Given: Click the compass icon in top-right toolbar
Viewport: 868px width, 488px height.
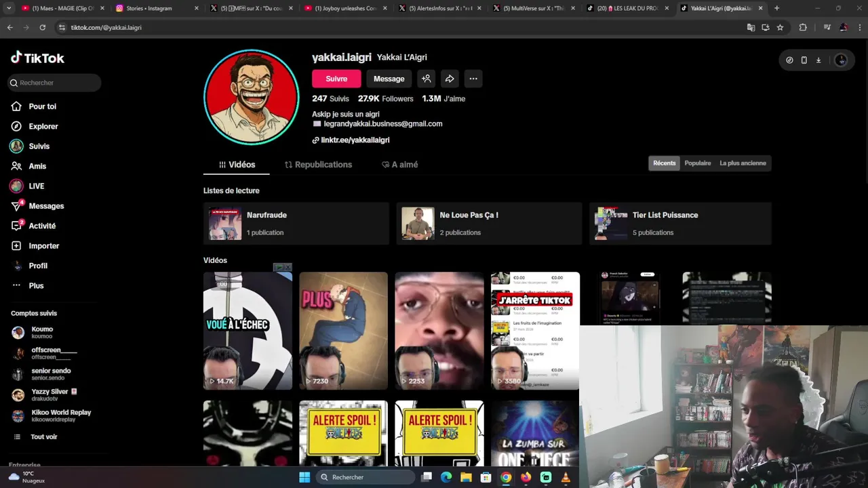Looking at the screenshot, I should click(x=789, y=60).
